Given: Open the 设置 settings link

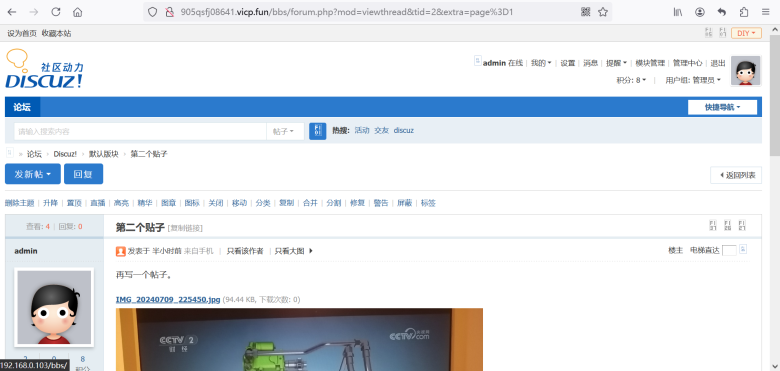Looking at the screenshot, I should [568, 63].
